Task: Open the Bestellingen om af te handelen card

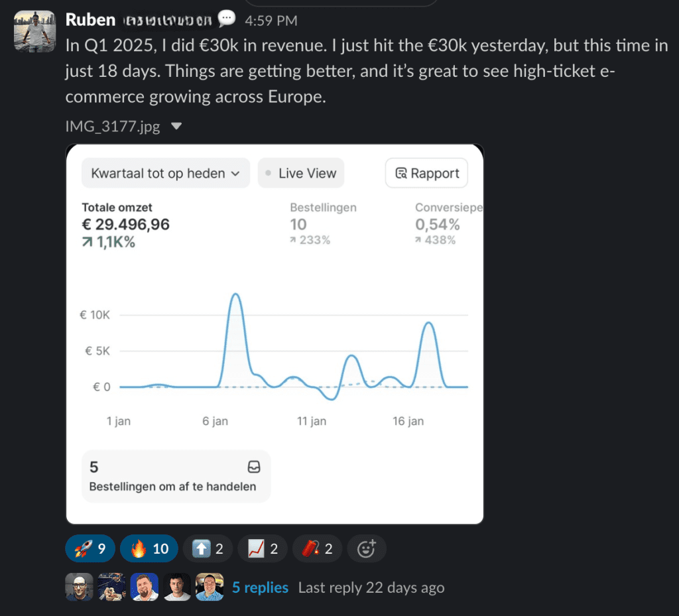Action: pyautogui.click(x=176, y=476)
